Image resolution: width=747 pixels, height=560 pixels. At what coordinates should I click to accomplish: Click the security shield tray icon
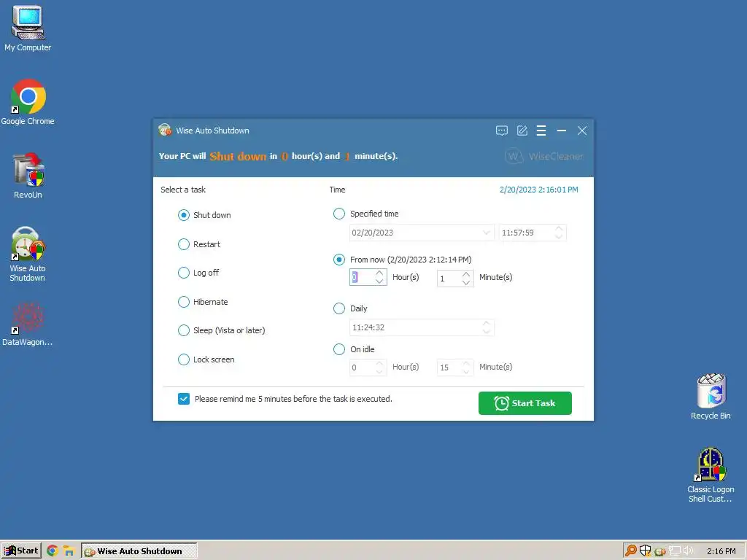tap(645, 551)
